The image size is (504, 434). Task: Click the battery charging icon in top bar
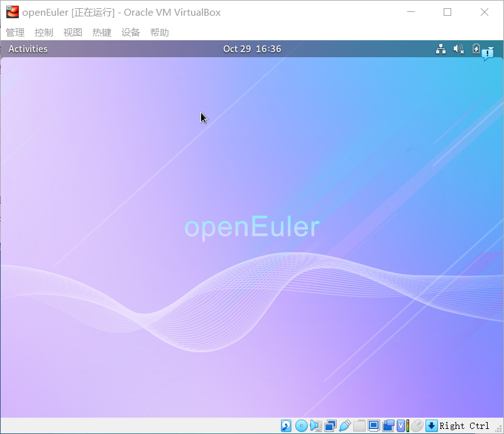[476, 49]
